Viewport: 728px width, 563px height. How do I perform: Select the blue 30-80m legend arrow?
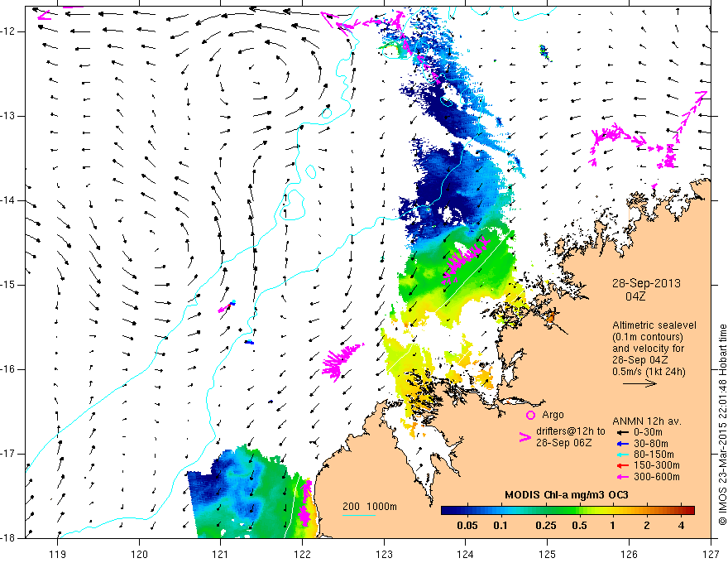pos(622,444)
